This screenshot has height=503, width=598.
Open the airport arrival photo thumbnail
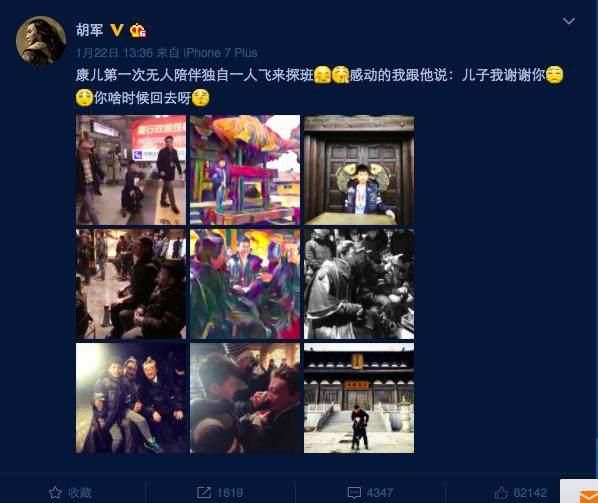(131, 170)
